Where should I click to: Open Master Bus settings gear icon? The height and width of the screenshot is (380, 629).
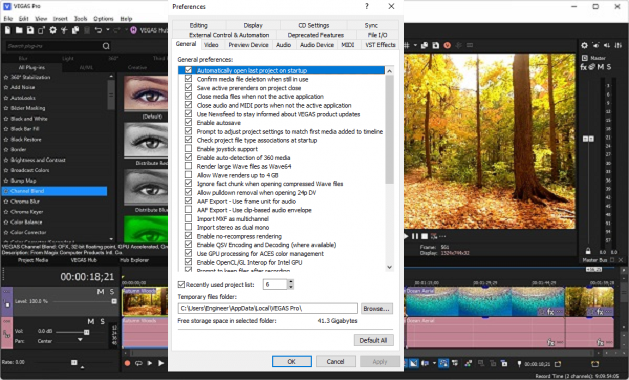tap(584, 45)
